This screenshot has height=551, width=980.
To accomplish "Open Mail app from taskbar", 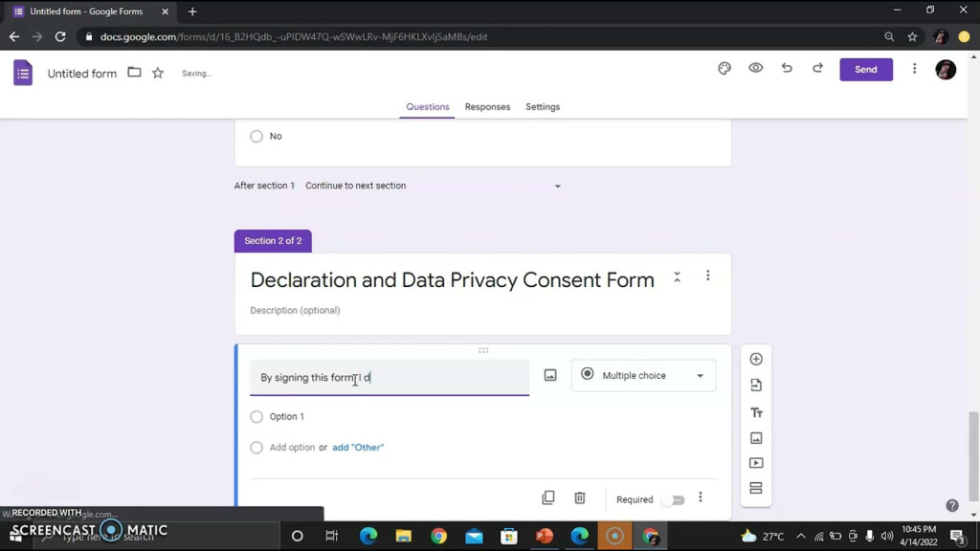I will tap(475, 536).
